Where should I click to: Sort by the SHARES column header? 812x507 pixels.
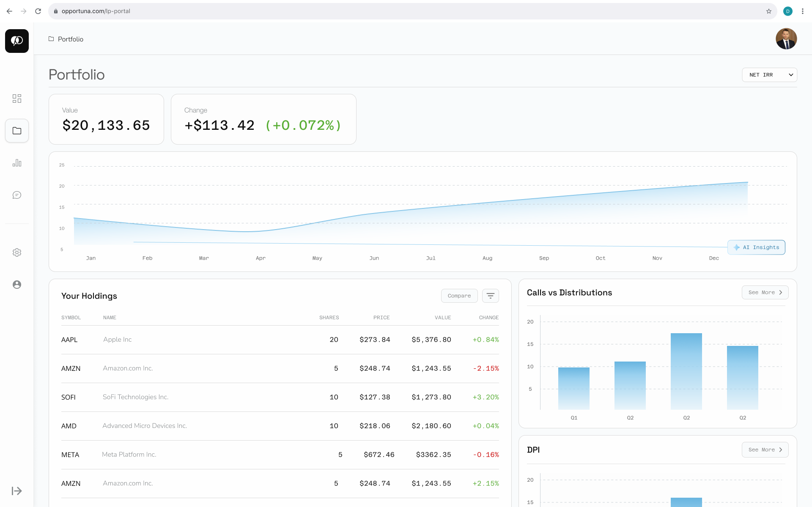[x=329, y=318]
